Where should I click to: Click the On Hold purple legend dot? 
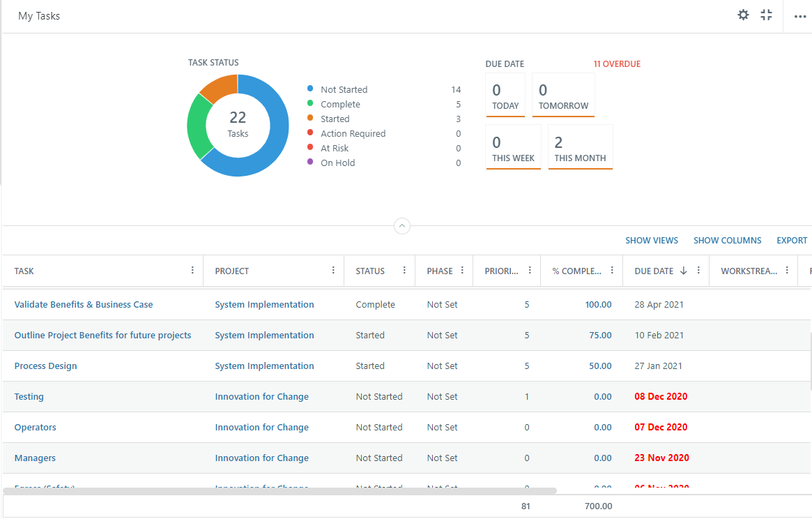pos(310,162)
